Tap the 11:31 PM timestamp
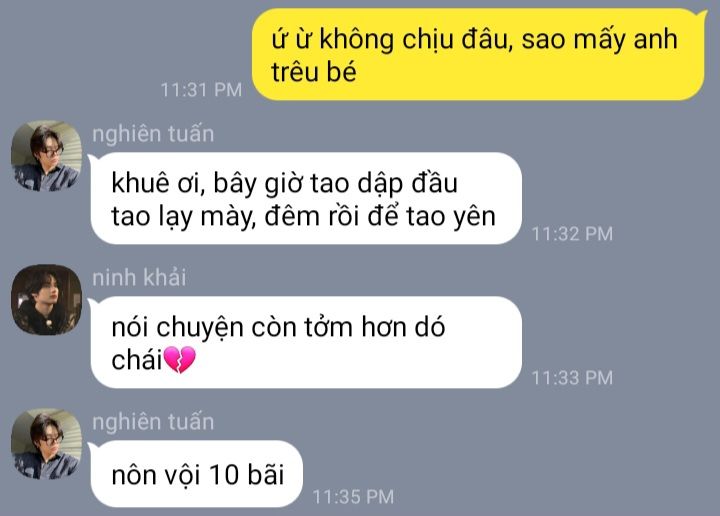720x516 pixels. pyautogui.click(x=201, y=90)
